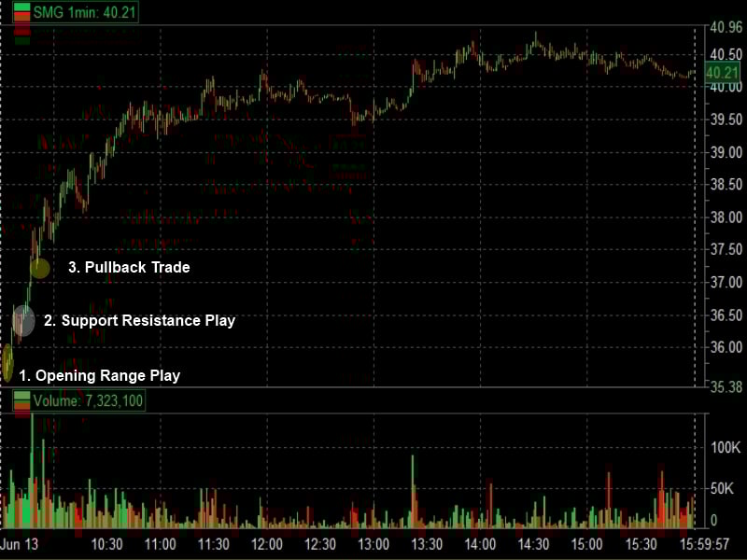Click the 12:30 time axis label

(x=320, y=544)
